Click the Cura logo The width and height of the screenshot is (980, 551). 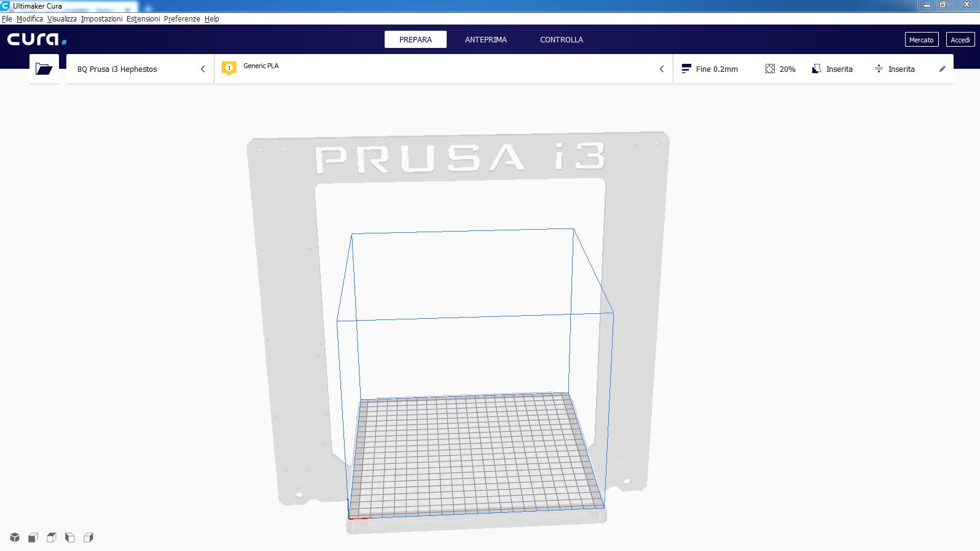(x=37, y=39)
